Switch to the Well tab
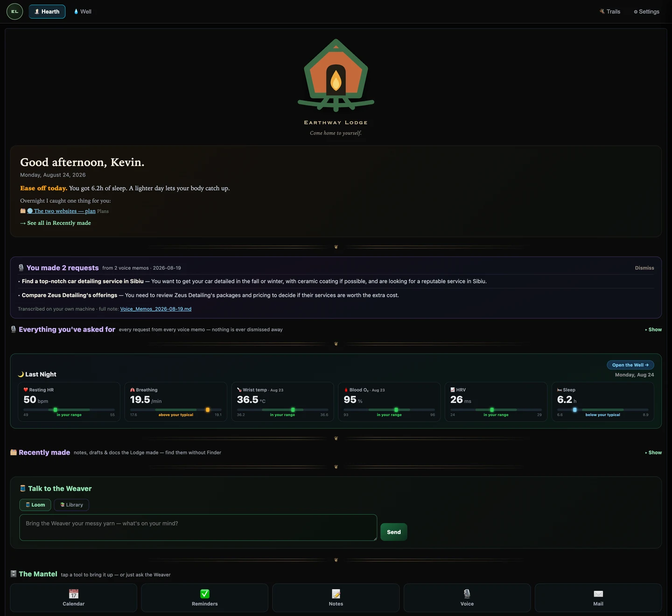The width and height of the screenshot is (672, 616). [83, 12]
